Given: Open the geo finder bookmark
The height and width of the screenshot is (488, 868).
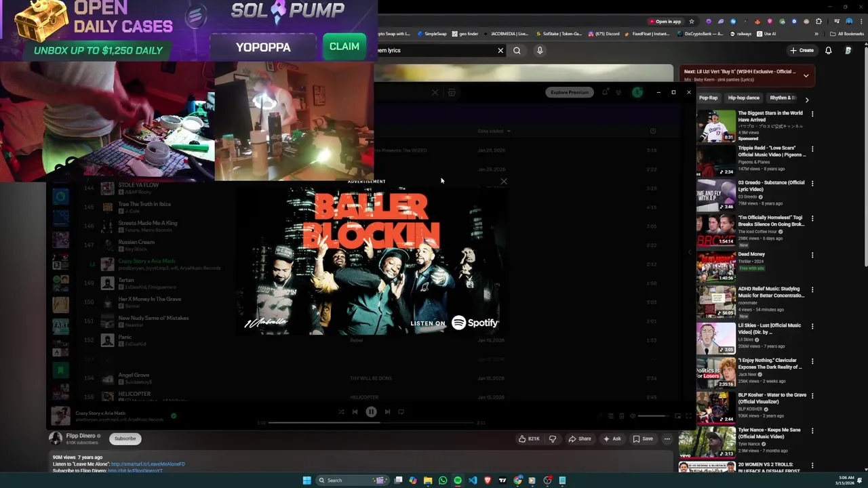Looking at the screenshot, I should point(465,34).
